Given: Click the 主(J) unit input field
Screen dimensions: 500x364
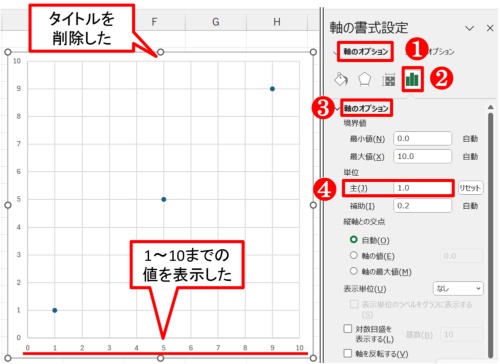Looking at the screenshot, I should coord(422,188).
